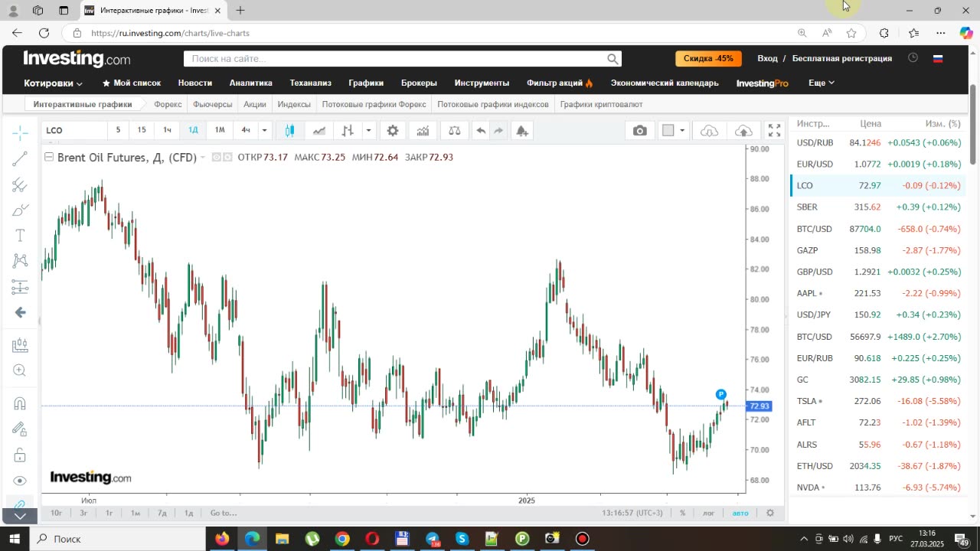Open Аналитика menu item

(250, 83)
